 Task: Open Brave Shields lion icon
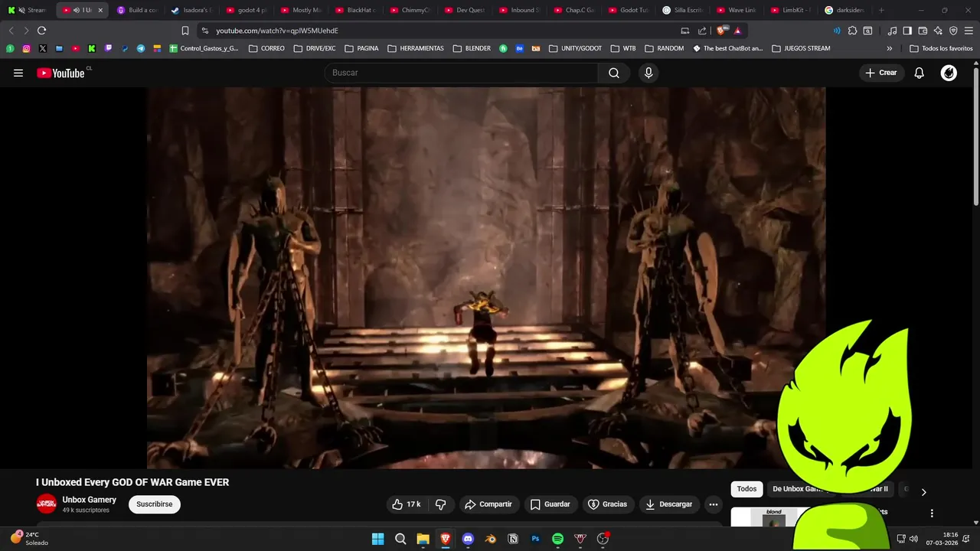pyautogui.click(x=720, y=31)
